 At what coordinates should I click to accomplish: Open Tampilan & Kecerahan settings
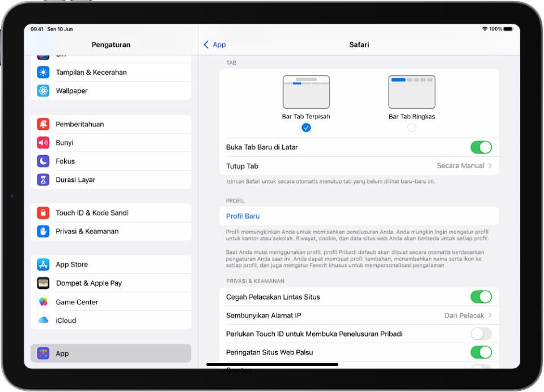pyautogui.click(x=111, y=72)
